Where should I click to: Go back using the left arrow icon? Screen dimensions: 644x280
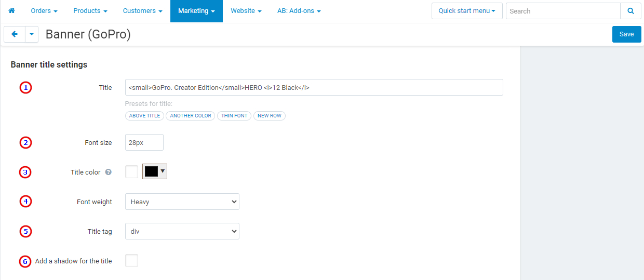pyautogui.click(x=15, y=34)
